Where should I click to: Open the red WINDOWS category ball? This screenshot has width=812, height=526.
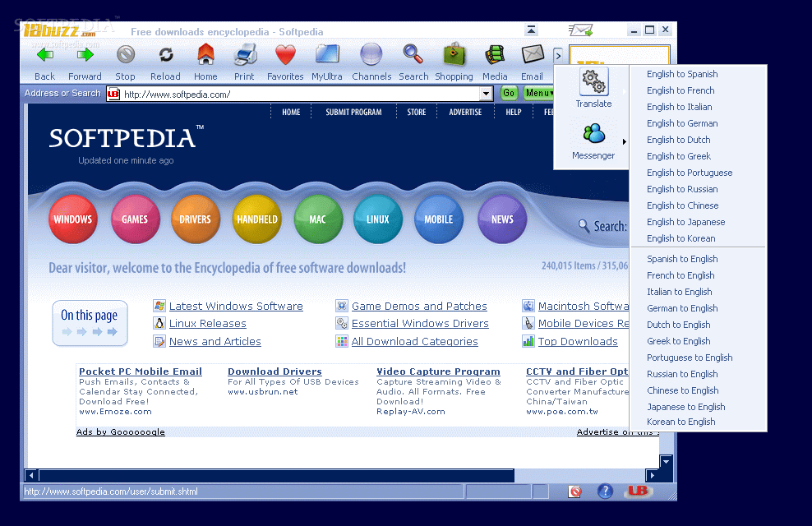pos(72,219)
